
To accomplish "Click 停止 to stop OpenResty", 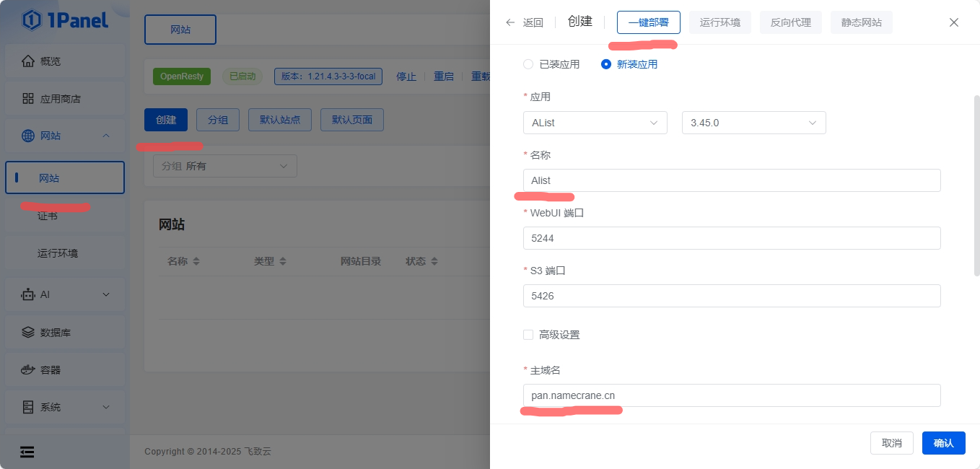I will tap(406, 76).
